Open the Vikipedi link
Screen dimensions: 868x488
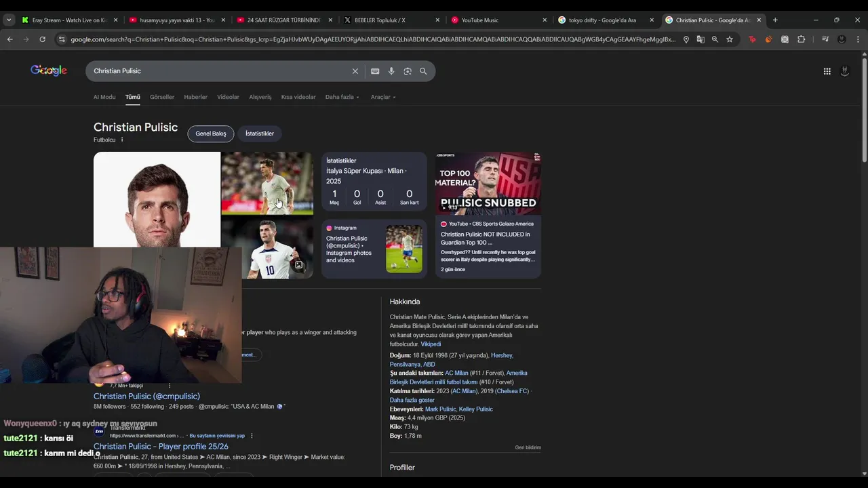point(431,344)
